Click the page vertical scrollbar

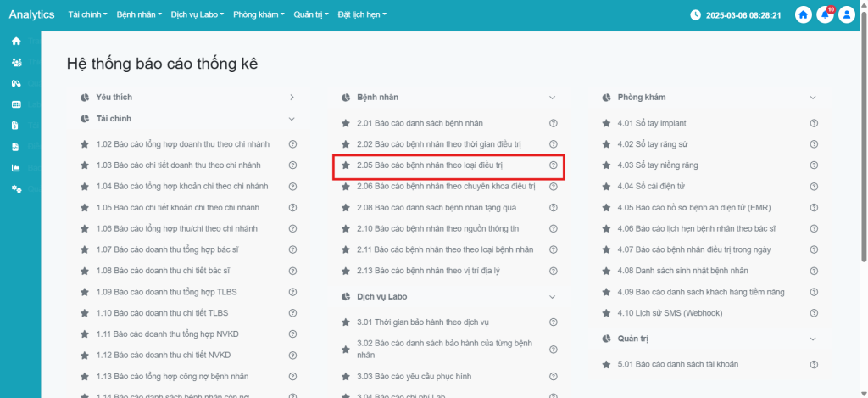864,170
